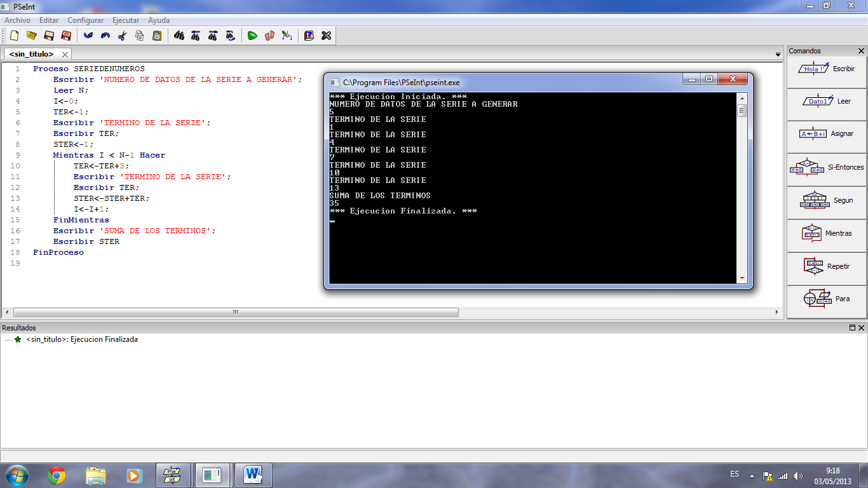Click the Replace binoculars icon
The height and width of the screenshot is (488, 868).
[231, 36]
